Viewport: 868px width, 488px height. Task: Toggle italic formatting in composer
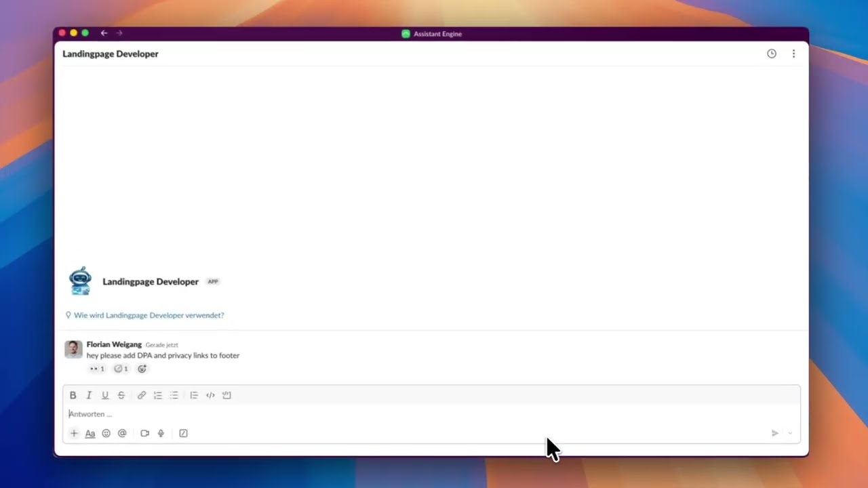[x=89, y=395]
